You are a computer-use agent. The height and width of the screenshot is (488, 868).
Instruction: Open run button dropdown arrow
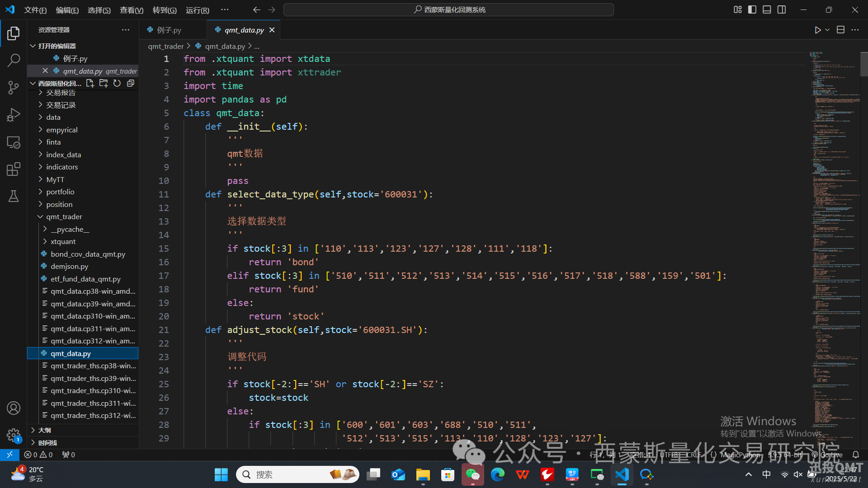[x=827, y=30]
